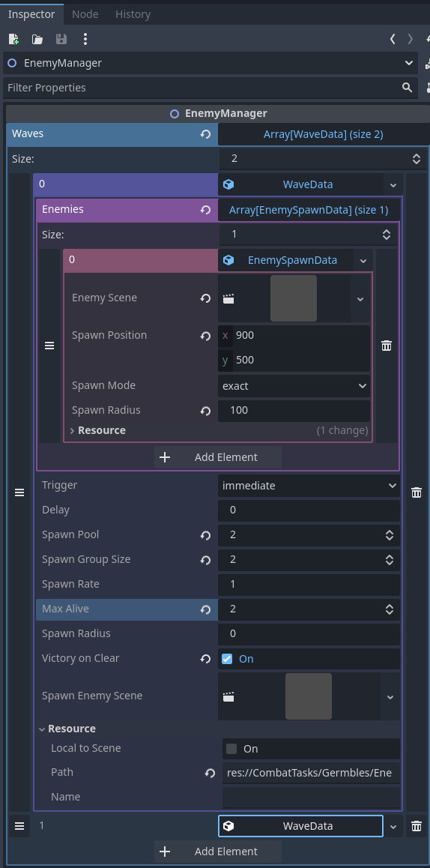Switch to the History tab
430x868 pixels.
pyautogui.click(x=133, y=14)
